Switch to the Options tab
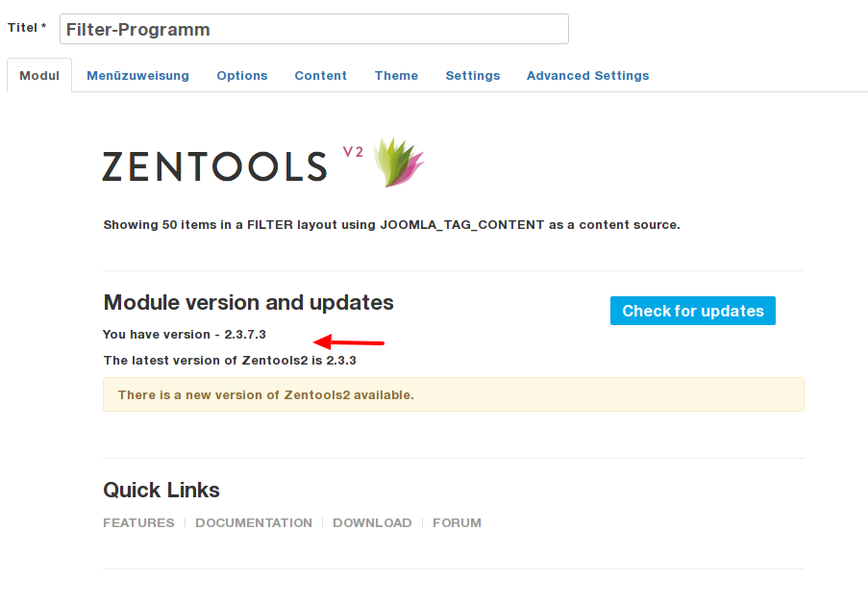 (242, 75)
